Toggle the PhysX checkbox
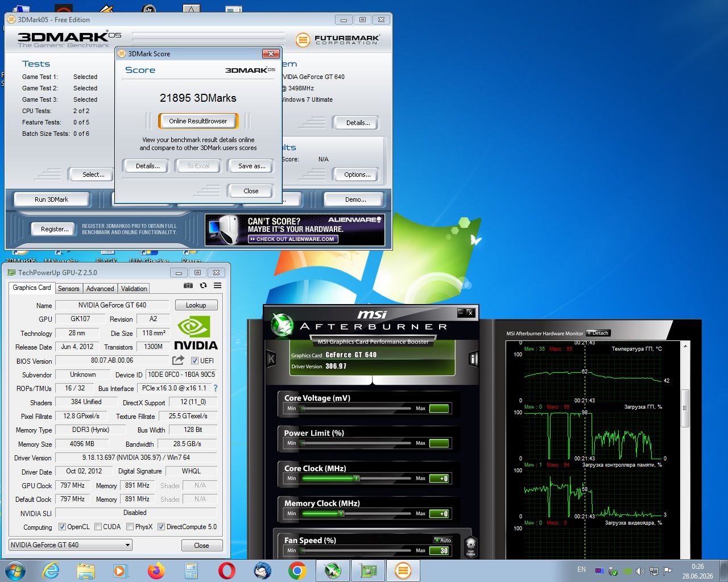 (130, 527)
